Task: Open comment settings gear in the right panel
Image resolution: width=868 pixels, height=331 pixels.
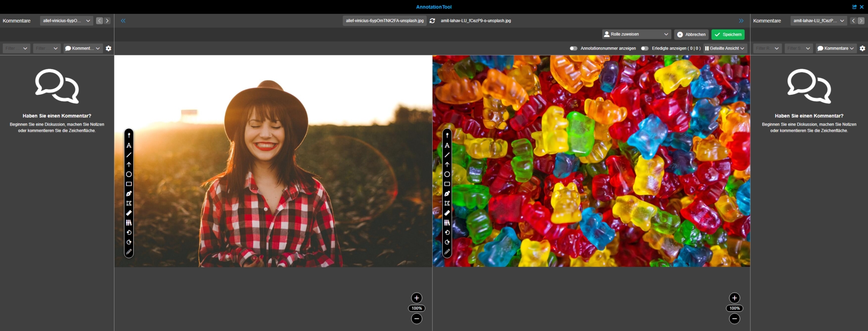Action: pos(862,48)
